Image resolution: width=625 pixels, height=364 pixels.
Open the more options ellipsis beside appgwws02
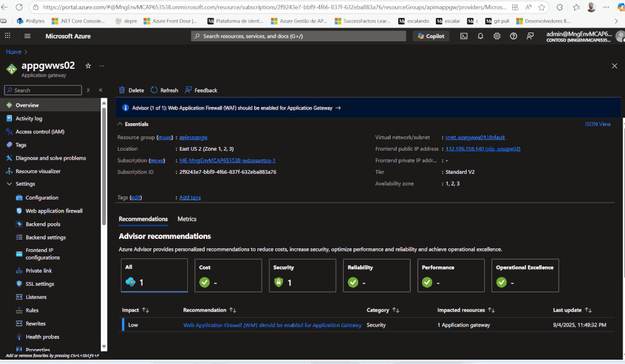coord(101,66)
